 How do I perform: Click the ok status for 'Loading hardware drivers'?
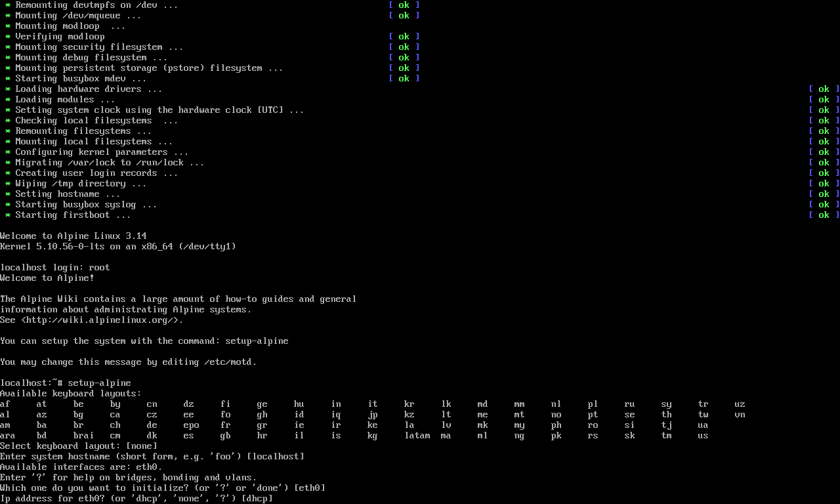(824, 89)
